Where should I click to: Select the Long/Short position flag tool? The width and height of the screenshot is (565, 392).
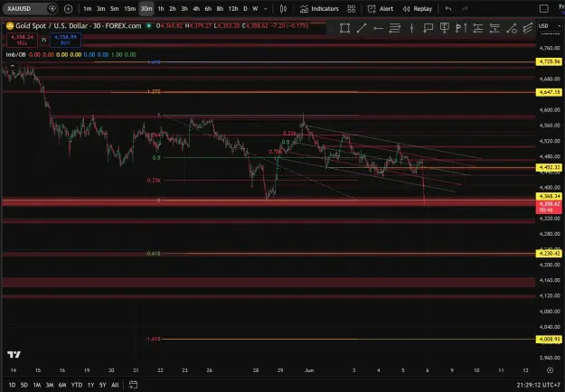point(461,28)
